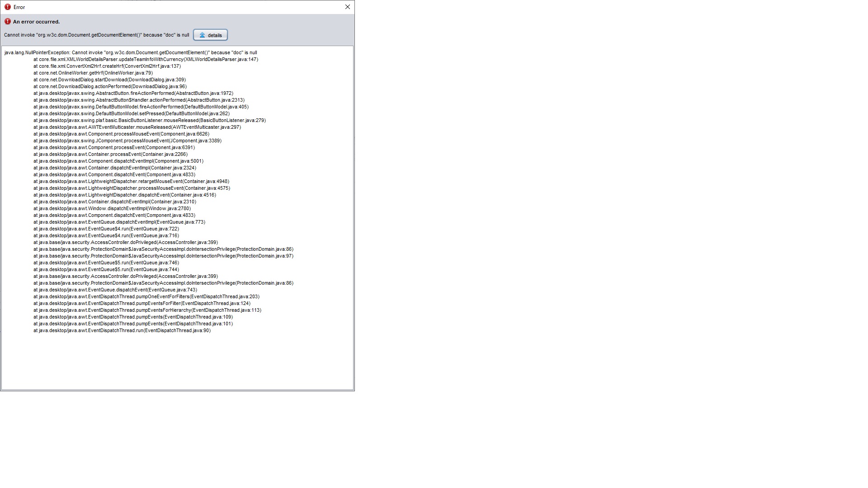Click the BasicButtonListener.mouseReleased stack line
Screen dimensions: 868x488
pyautogui.click(x=149, y=121)
